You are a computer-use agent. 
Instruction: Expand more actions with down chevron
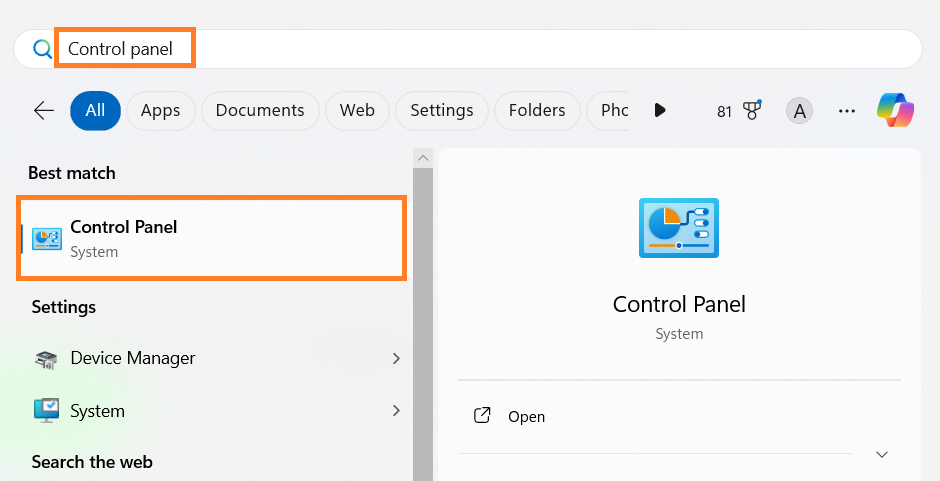(x=881, y=454)
